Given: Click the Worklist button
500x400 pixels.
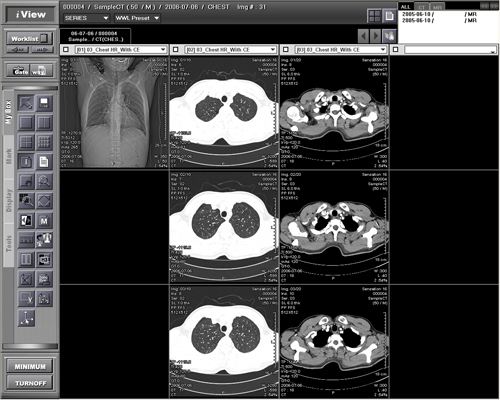Looking at the screenshot, I should (x=30, y=39).
